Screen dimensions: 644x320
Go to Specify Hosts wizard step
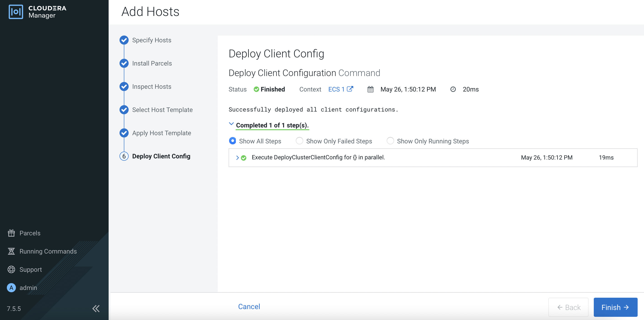(152, 40)
